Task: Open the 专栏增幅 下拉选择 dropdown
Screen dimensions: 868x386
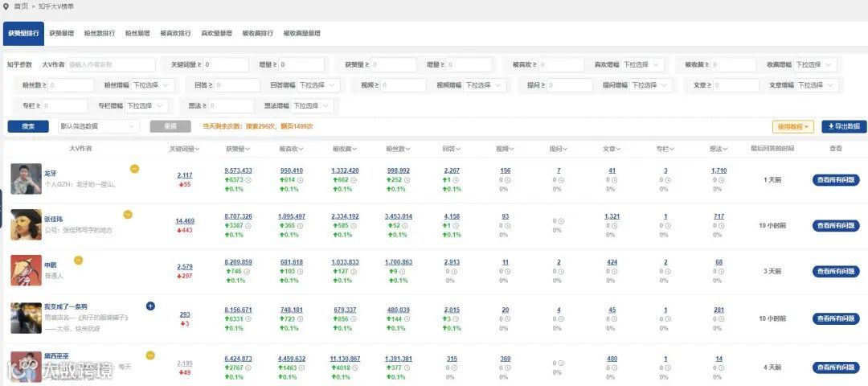Action: click(147, 106)
